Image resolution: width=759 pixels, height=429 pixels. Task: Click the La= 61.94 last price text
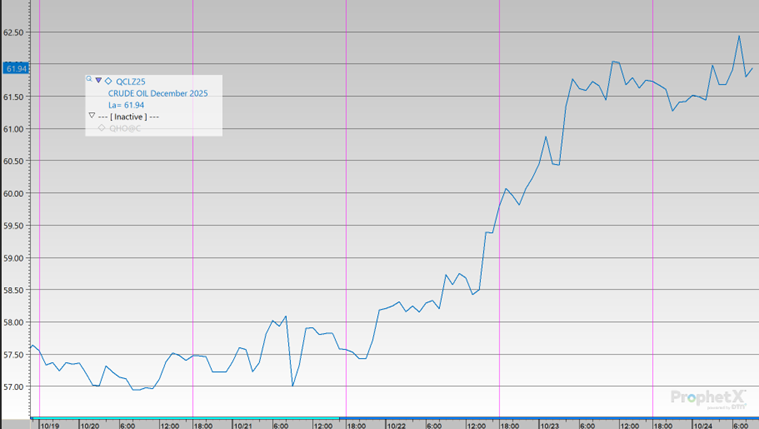[126, 105]
